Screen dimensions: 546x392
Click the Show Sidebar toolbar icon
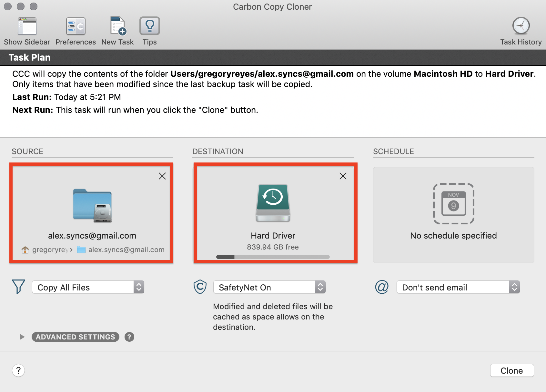click(27, 26)
